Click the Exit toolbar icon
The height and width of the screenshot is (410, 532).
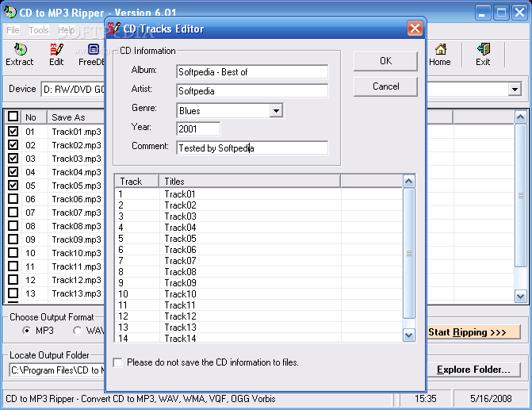[483, 55]
